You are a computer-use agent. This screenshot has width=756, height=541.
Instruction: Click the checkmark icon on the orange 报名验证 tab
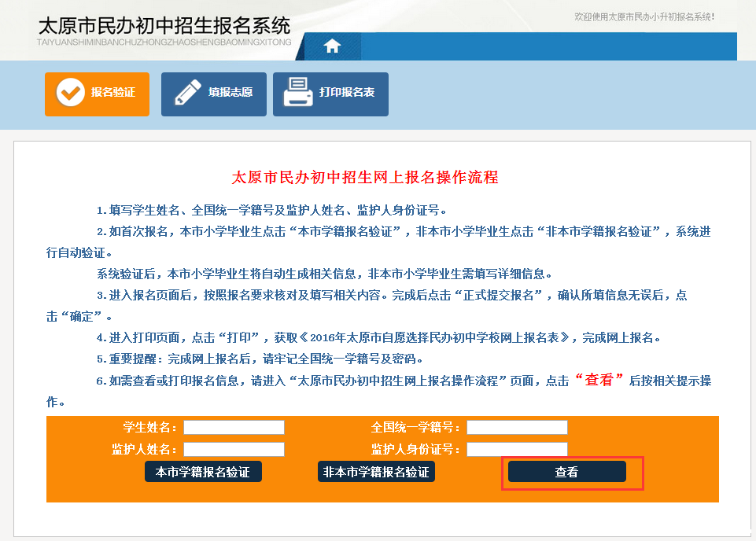point(71,93)
